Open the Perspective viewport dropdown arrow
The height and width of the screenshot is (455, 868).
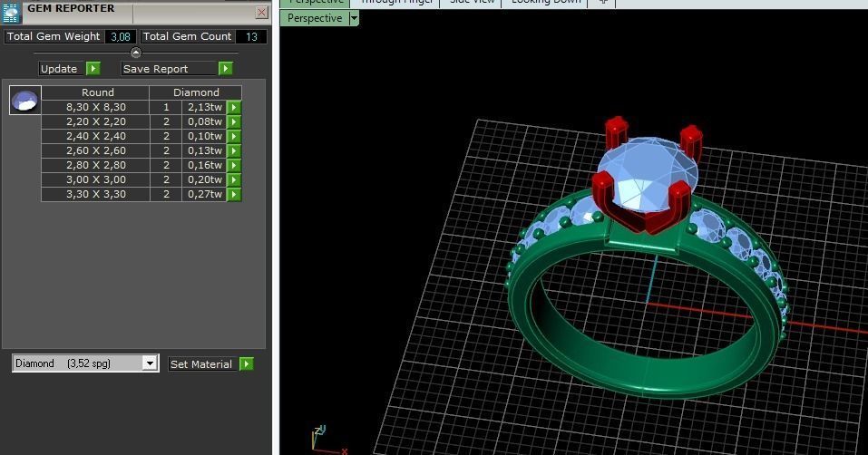(x=354, y=18)
